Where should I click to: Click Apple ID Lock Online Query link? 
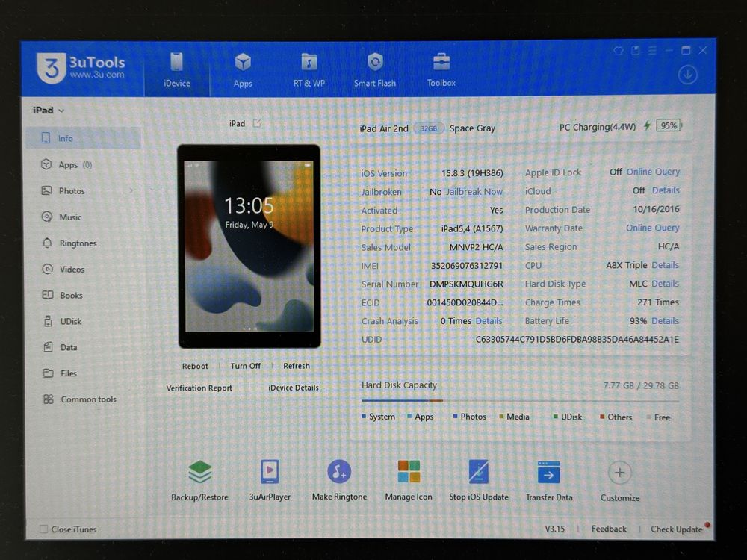point(653,172)
